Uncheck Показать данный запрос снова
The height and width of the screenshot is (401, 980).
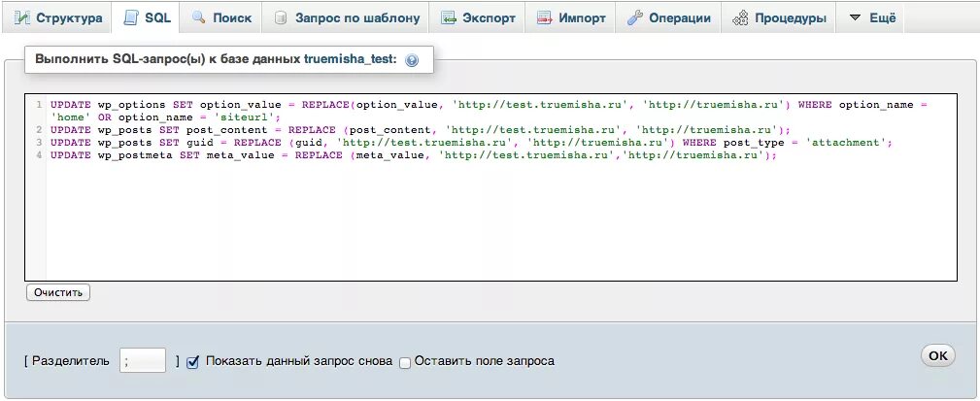[x=192, y=361]
